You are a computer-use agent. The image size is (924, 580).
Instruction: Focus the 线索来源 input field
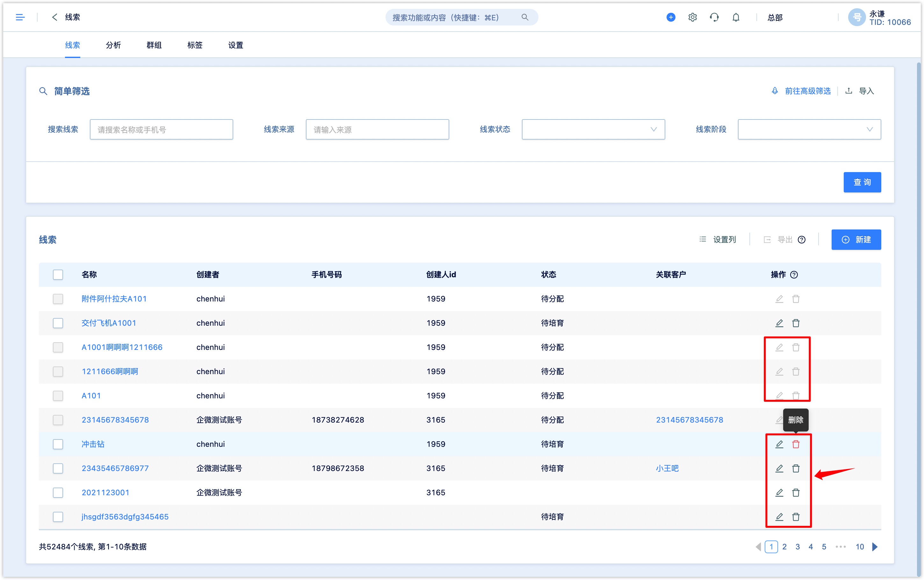point(377,129)
